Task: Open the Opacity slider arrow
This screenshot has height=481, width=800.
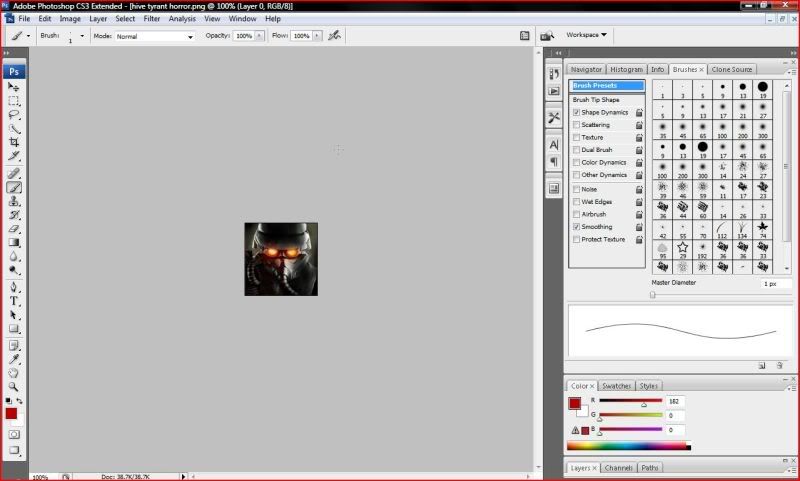Action: pyautogui.click(x=259, y=36)
